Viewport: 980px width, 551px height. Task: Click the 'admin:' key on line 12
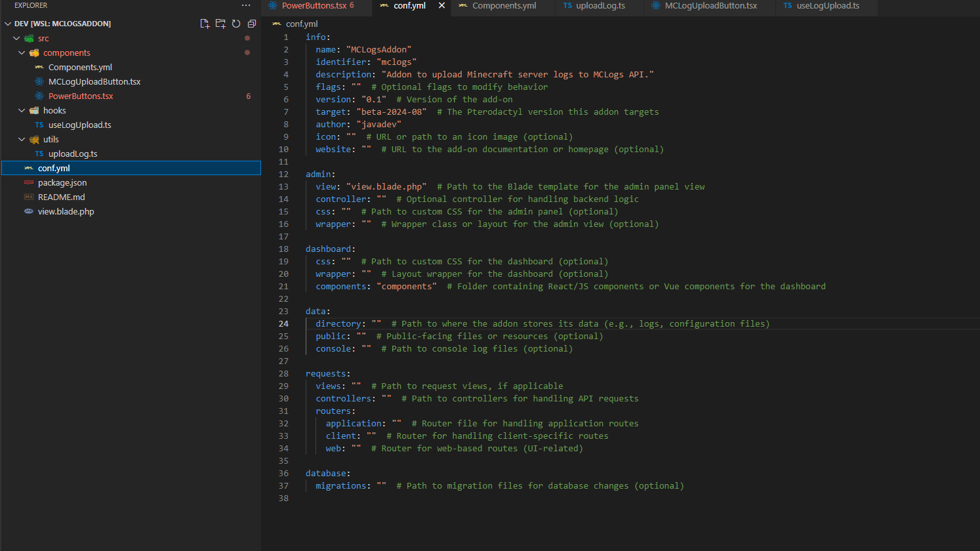coord(321,174)
